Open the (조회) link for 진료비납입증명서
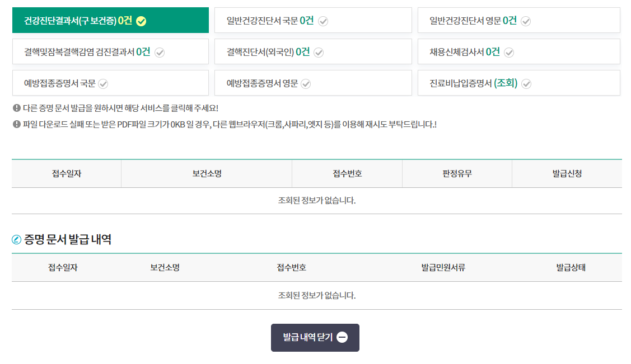 coord(505,82)
